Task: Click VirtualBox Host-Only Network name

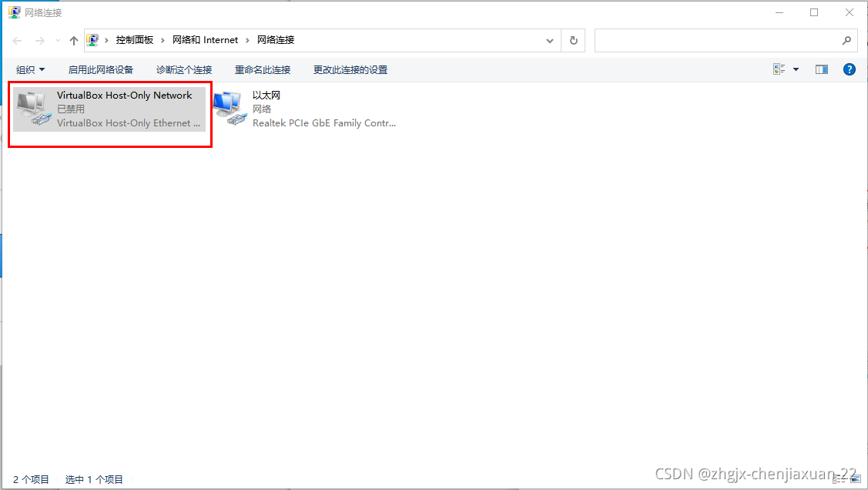Action: click(x=125, y=96)
